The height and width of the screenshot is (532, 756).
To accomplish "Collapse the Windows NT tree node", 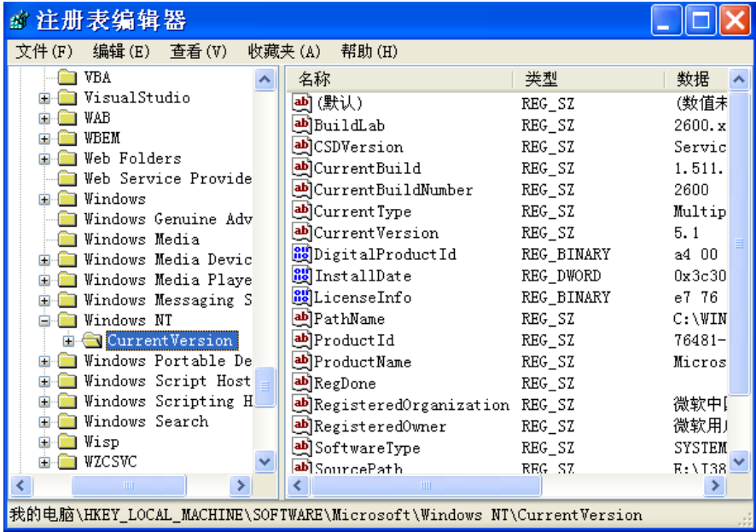I will 44,321.
